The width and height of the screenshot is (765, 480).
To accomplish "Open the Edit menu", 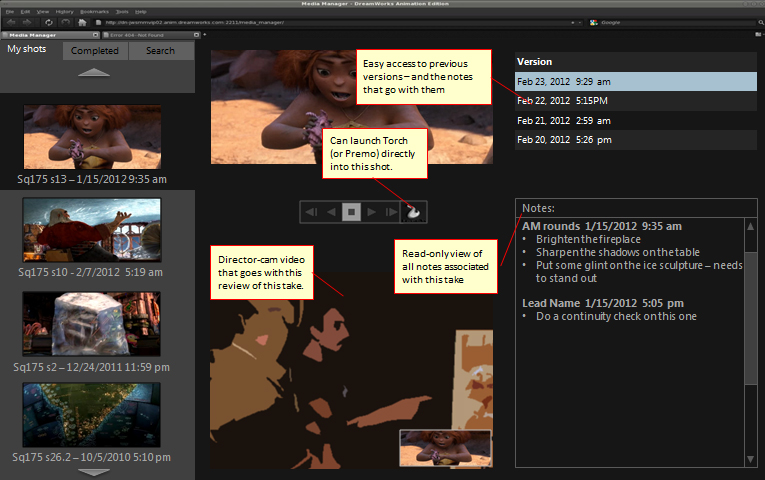I will coord(25,12).
